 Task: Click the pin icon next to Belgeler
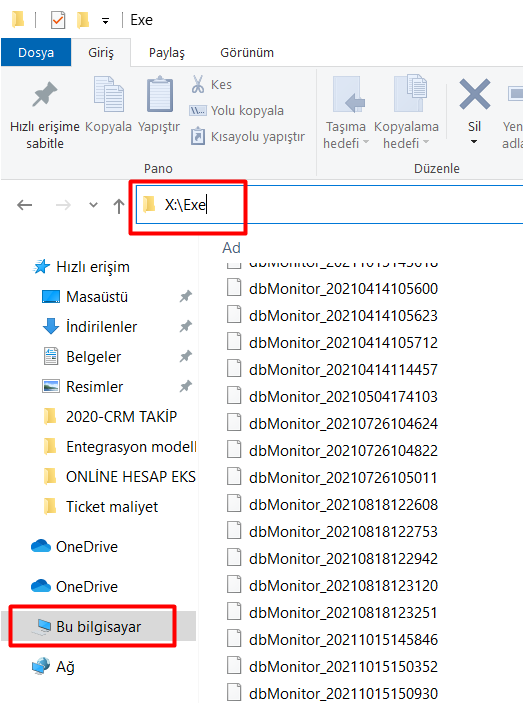coord(186,356)
